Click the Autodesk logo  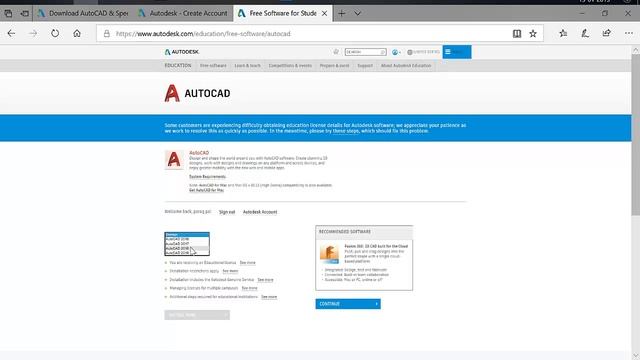[182, 52]
